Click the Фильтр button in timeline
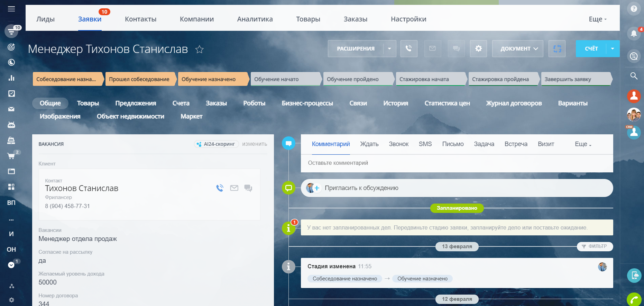The image size is (644, 306). coord(595,246)
